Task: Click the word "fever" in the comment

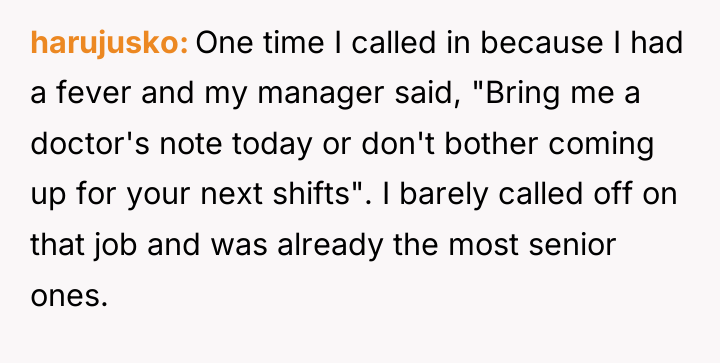Action: (95, 93)
